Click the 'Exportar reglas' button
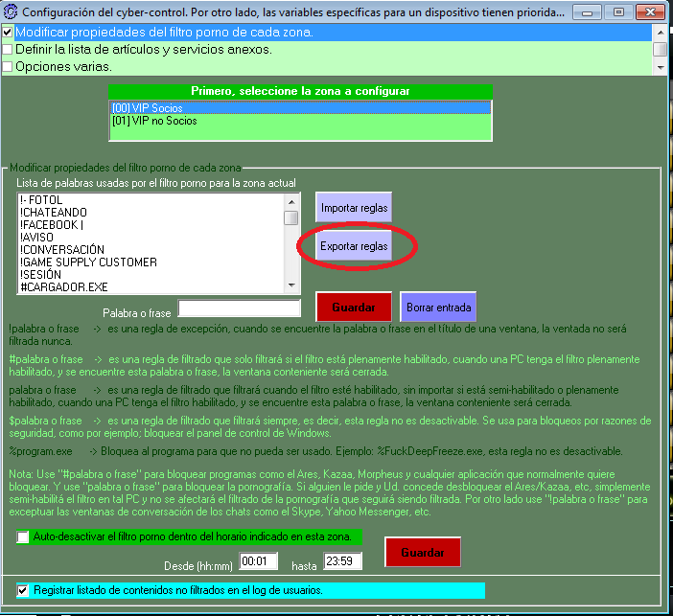 tap(354, 246)
